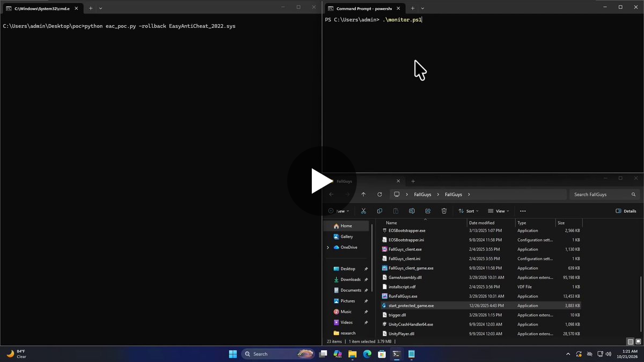Select the Command Prompt - powershell tab
This screenshot has height=362, width=644.
[364, 9]
